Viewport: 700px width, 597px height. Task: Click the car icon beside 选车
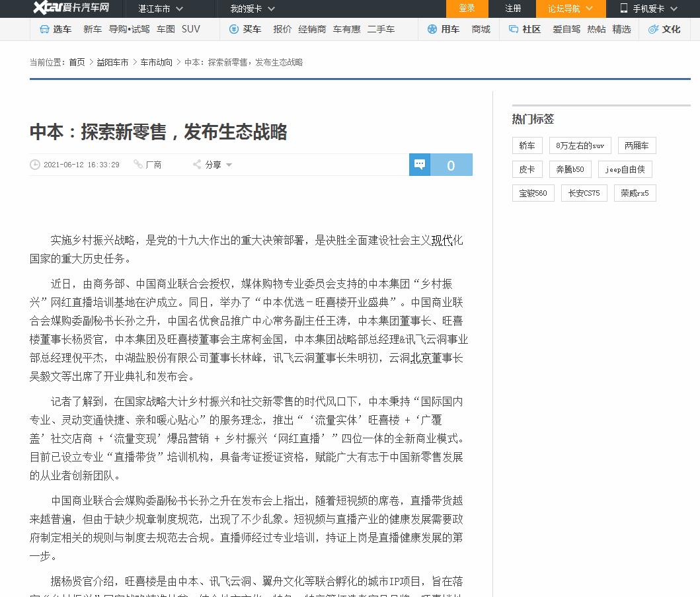[45, 30]
